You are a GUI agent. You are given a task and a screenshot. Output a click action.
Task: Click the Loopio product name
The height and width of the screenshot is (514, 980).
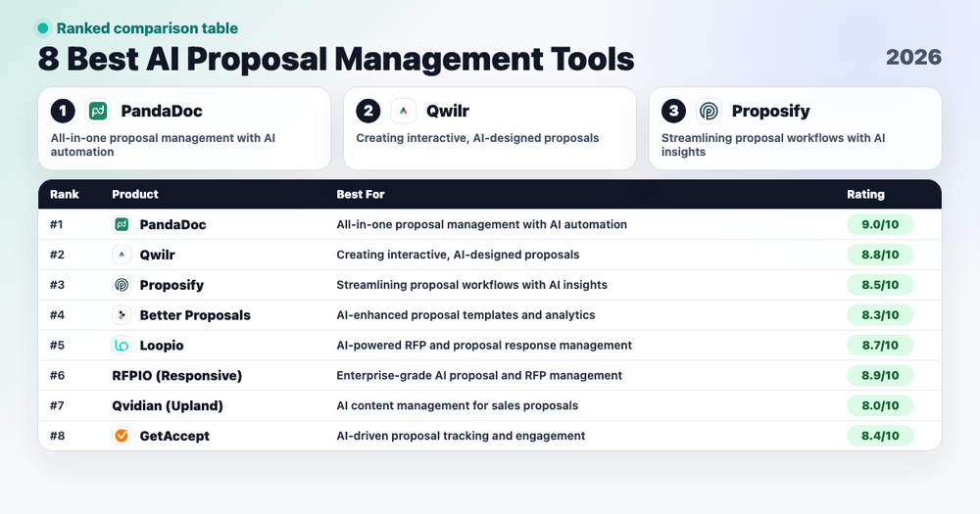point(162,346)
